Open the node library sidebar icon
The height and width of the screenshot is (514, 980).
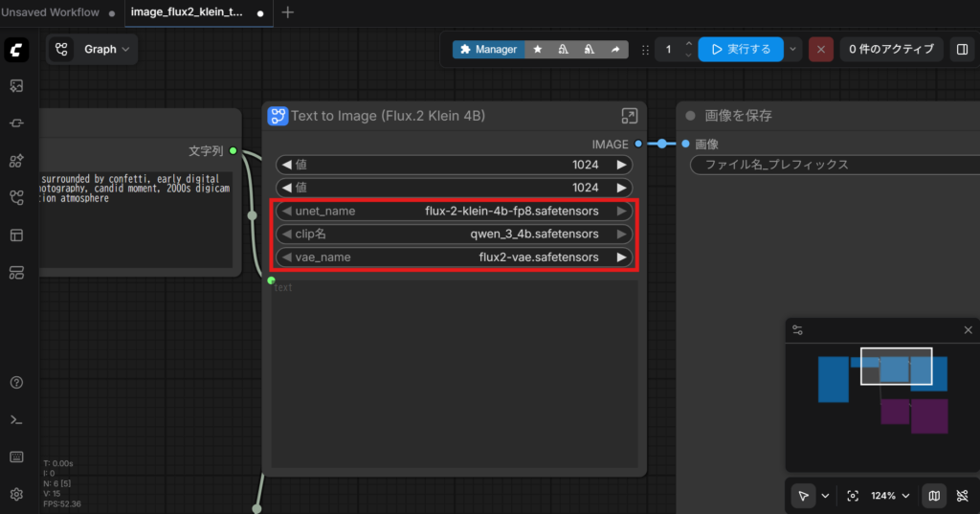16,160
